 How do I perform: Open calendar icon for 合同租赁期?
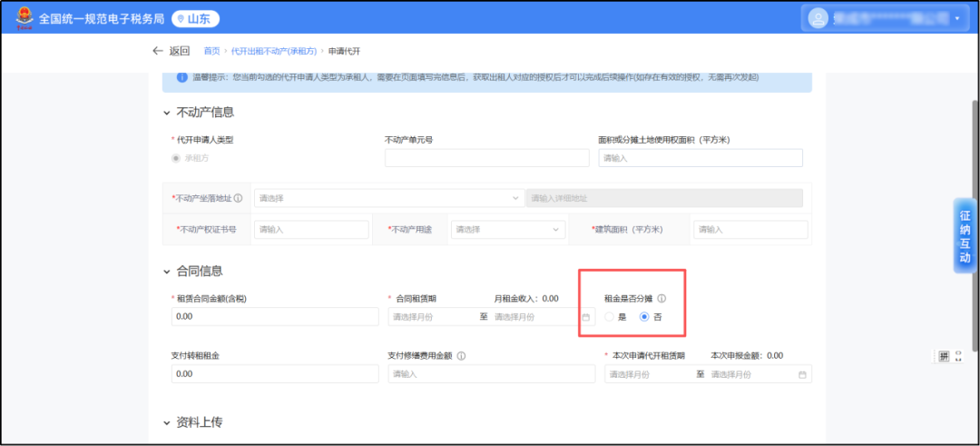point(585,317)
